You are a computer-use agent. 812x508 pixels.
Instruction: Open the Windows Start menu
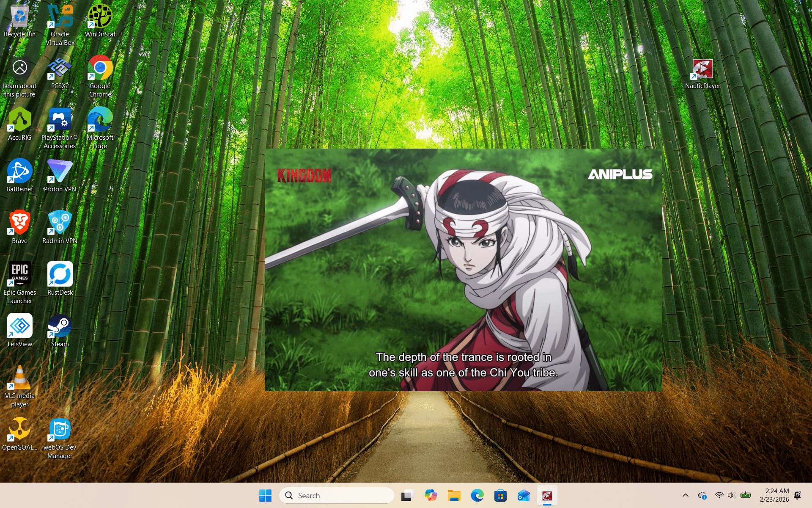[265, 495]
